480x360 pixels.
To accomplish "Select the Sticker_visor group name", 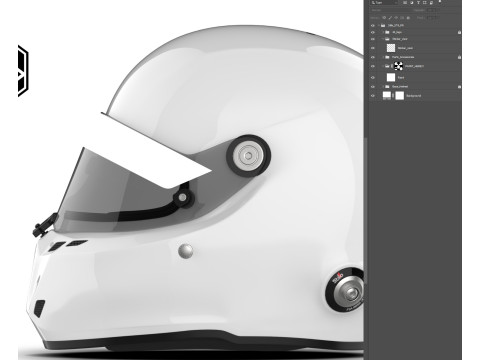I will (x=400, y=39).
